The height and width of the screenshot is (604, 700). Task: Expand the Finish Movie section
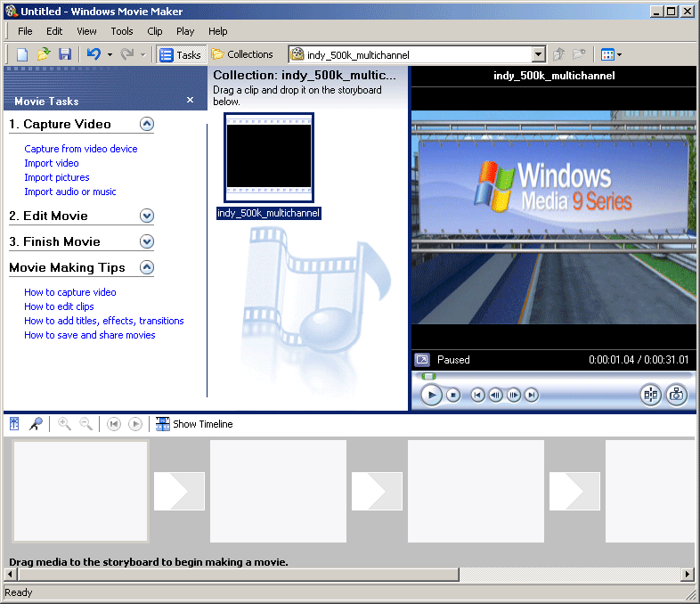(x=147, y=241)
